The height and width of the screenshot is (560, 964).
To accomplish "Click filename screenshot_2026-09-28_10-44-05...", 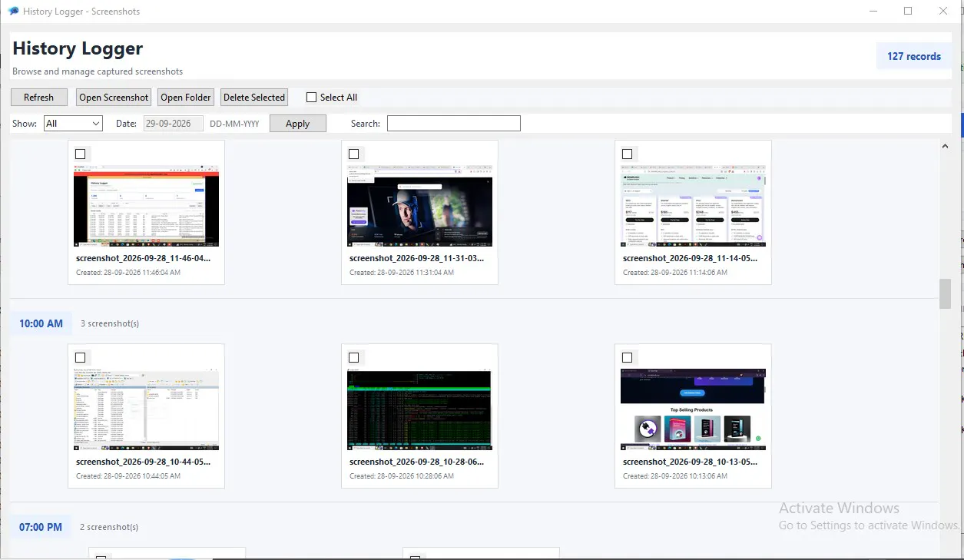I will click(x=144, y=462).
